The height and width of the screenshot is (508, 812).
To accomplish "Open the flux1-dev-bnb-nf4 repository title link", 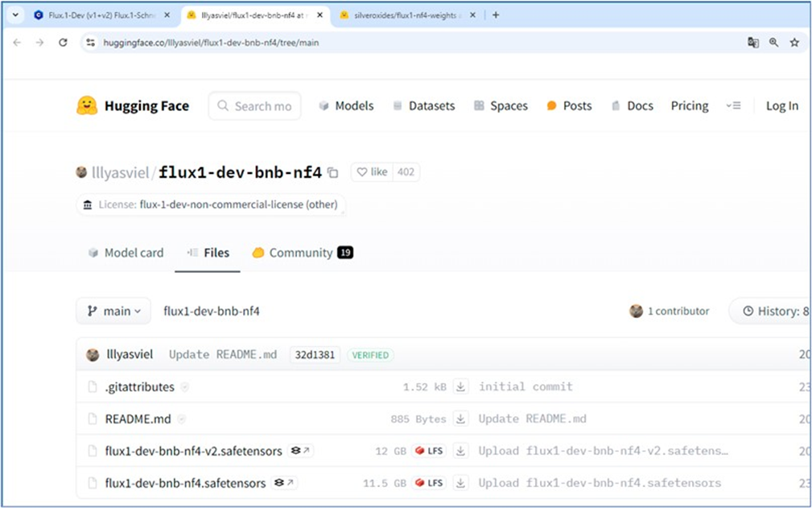I will 240,172.
